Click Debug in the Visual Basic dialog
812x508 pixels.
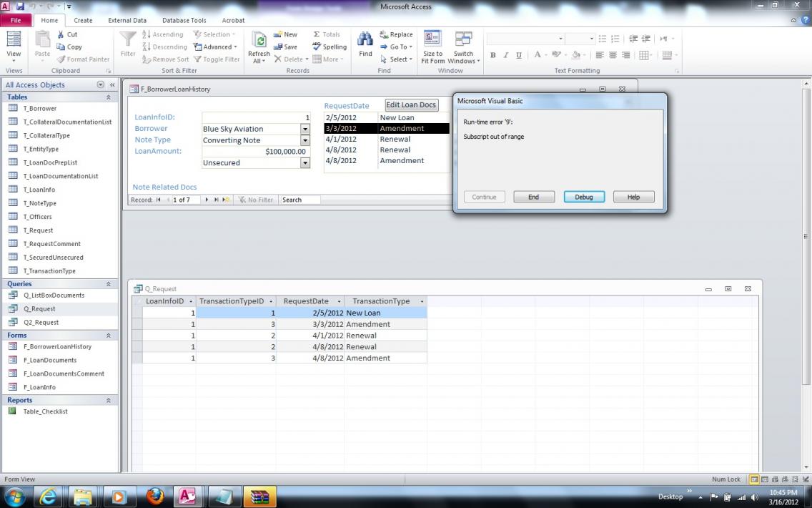pos(583,197)
